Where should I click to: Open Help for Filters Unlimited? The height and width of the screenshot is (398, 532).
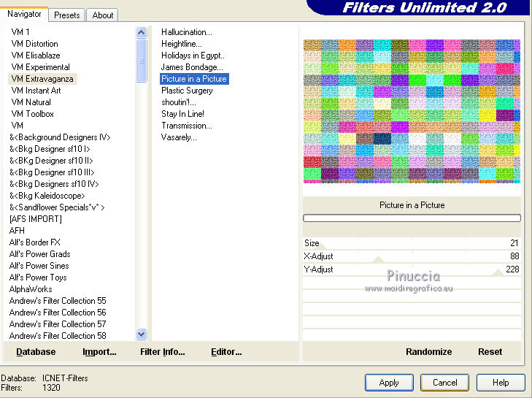[x=501, y=383]
